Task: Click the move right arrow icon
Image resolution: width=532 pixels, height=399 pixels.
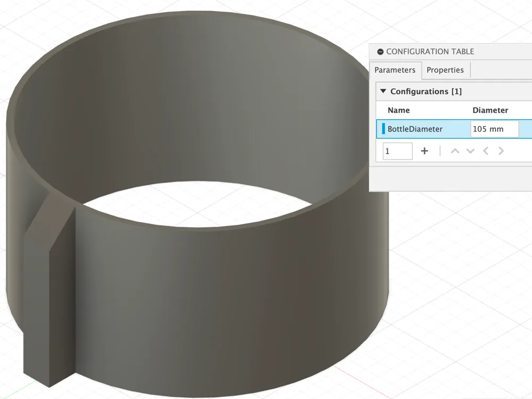Action: click(x=501, y=151)
